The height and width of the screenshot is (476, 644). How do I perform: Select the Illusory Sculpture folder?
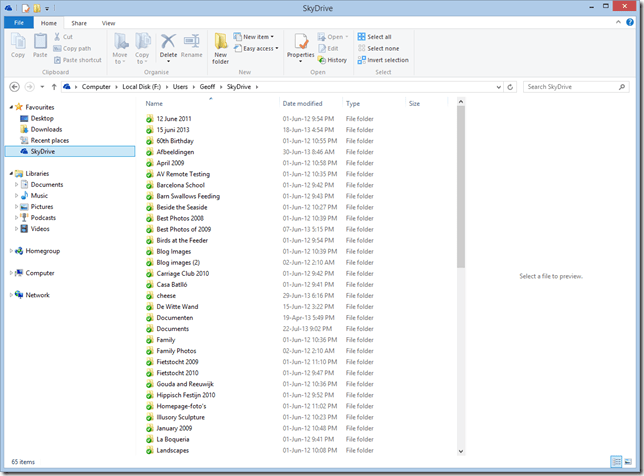pos(180,417)
